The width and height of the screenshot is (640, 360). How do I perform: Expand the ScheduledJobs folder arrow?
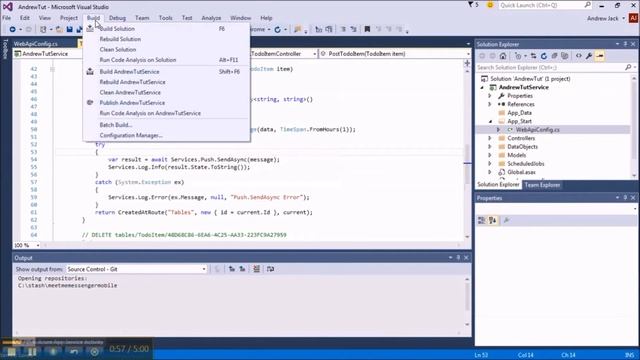(490, 164)
